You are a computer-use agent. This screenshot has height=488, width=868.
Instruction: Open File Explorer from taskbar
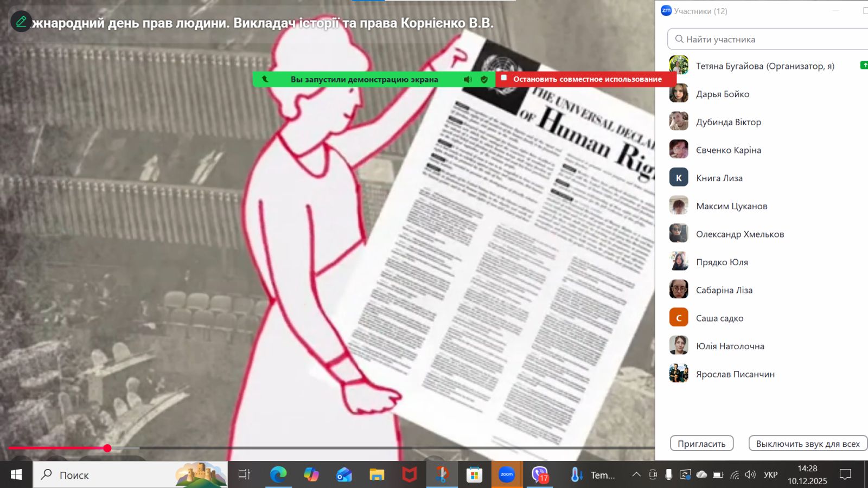376,475
